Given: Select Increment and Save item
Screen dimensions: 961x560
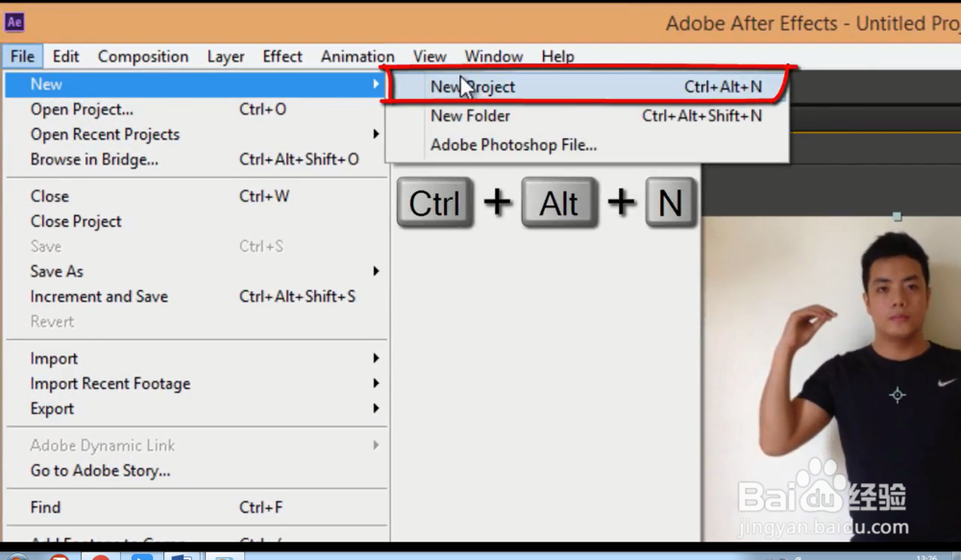Looking at the screenshot, I should click(x=195, y=297).
